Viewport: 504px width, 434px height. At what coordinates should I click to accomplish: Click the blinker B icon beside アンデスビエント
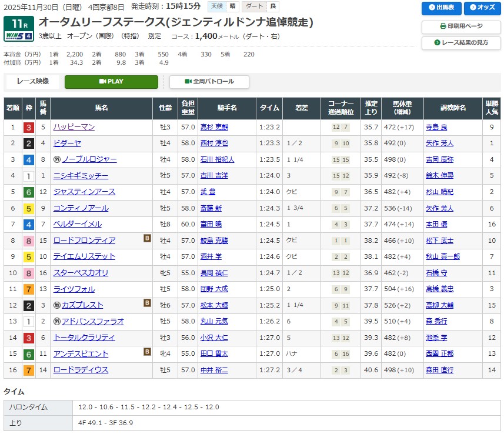[x=147, y=352]
